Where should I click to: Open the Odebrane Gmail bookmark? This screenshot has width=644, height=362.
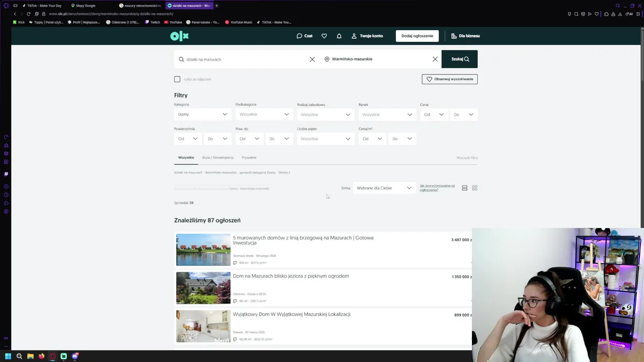[122, 22]
